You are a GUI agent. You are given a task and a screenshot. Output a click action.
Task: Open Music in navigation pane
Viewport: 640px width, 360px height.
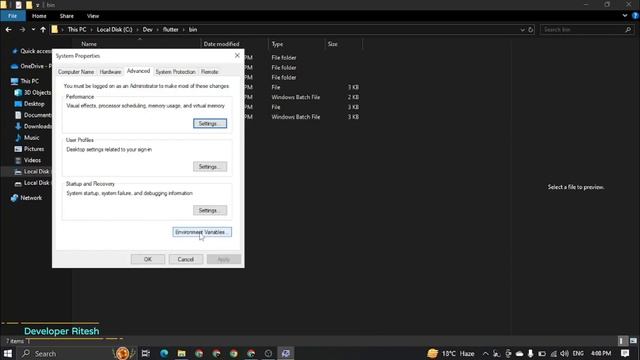coord(27,138)
